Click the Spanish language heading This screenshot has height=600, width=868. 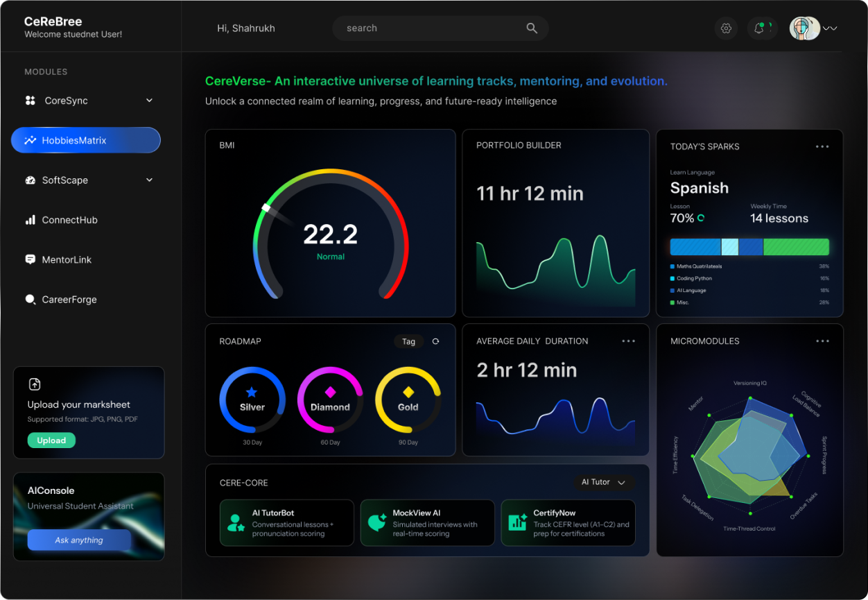(x=700, y=188)
